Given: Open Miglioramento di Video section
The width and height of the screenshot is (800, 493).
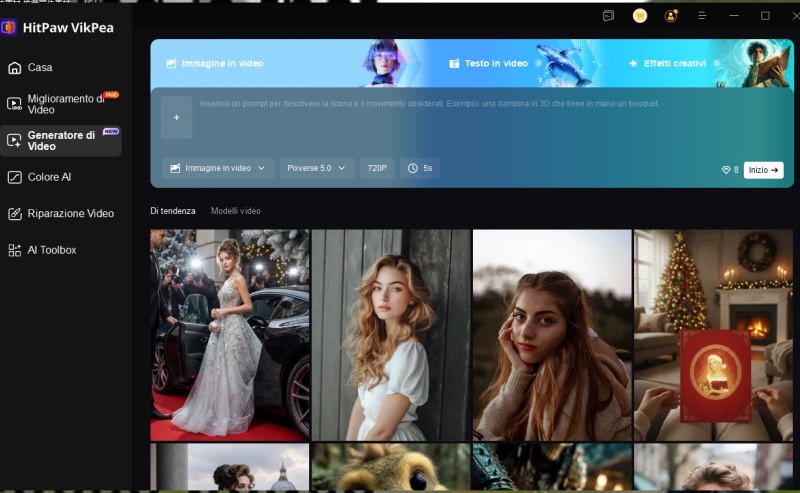Looking at the screenshot, I should (x=65, y=104).
